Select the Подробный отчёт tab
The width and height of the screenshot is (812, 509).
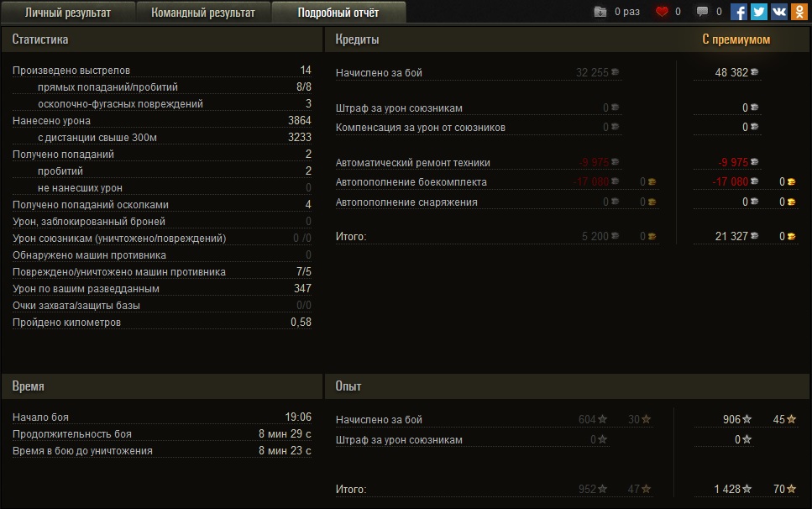[338, 12]
